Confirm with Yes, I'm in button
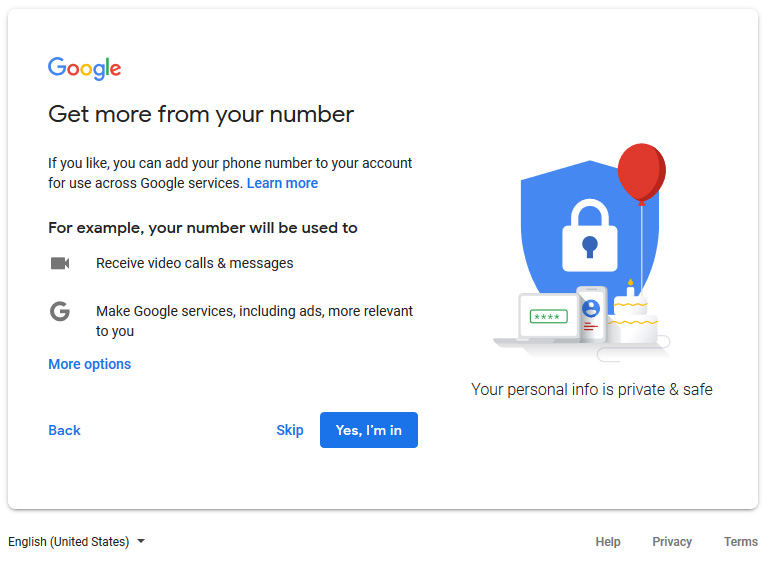Image resolution: width=766 pixels, height=567 pixels. pos(369,430)
